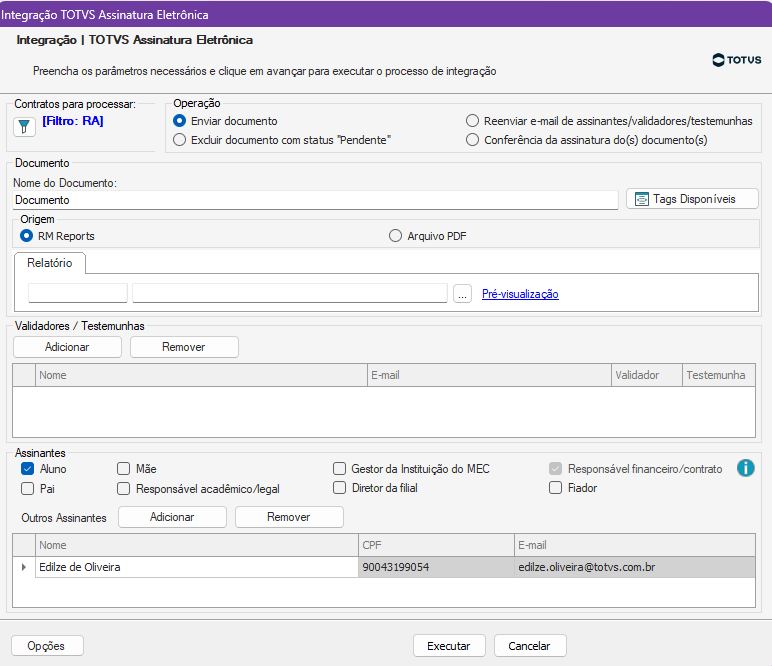Click the blue info icon beside Assinantes
The image size is (772, 666).
coord(745,468)
